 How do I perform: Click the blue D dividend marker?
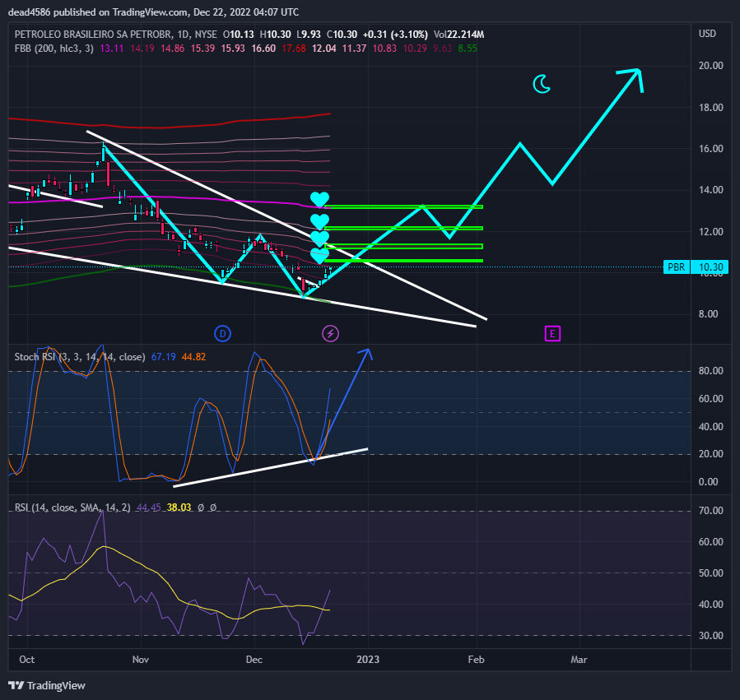coord(222,334)
